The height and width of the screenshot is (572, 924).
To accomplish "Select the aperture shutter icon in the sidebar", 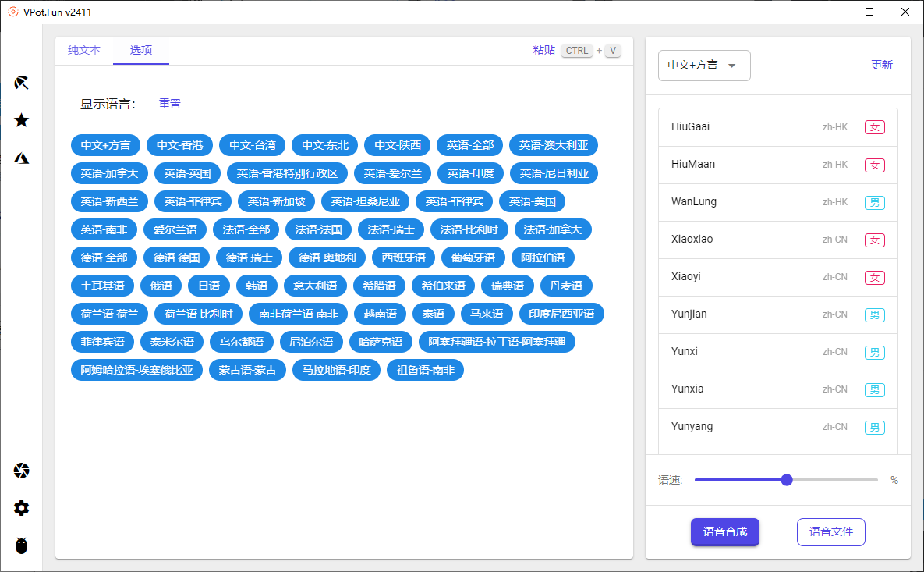I will pyautogui.click(x=21, y=471).
